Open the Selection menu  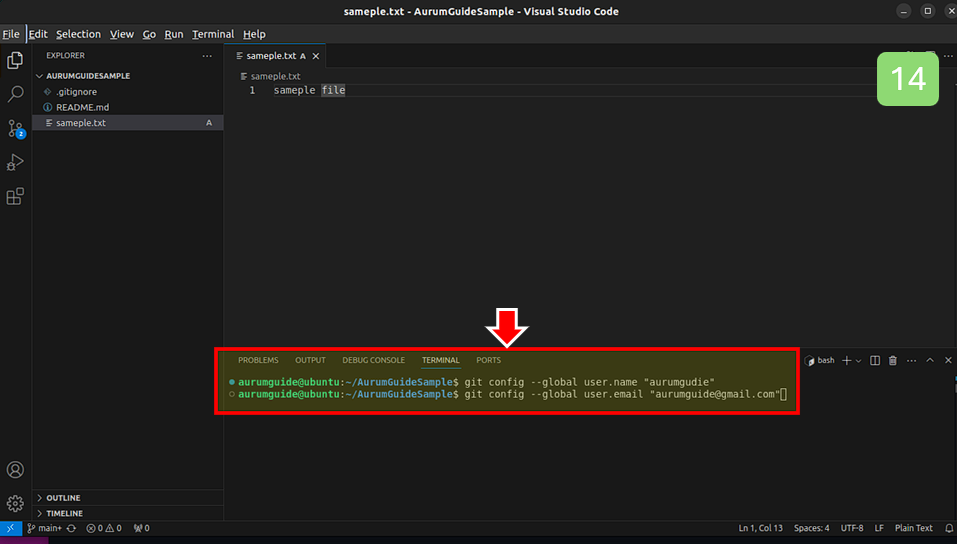click(x=78, y=34)
